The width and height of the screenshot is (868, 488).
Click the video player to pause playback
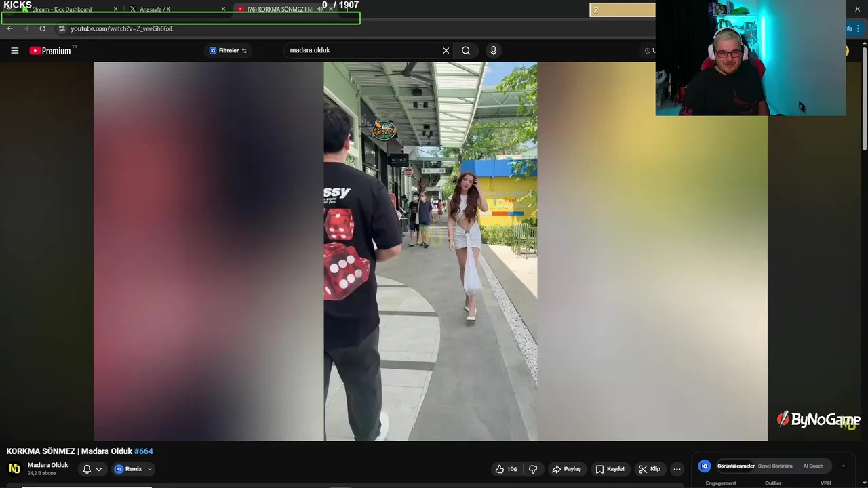pos(430,251)
